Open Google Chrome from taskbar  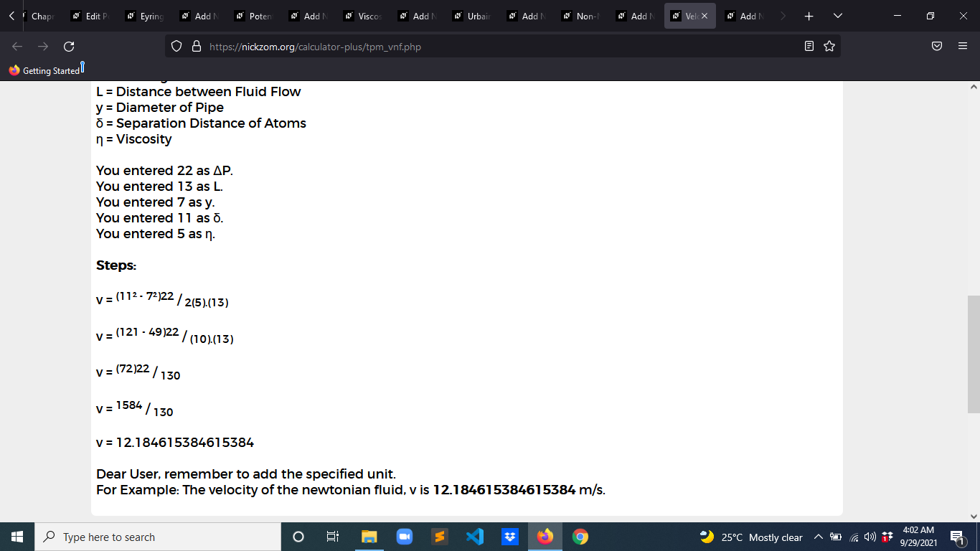(580, 537)
